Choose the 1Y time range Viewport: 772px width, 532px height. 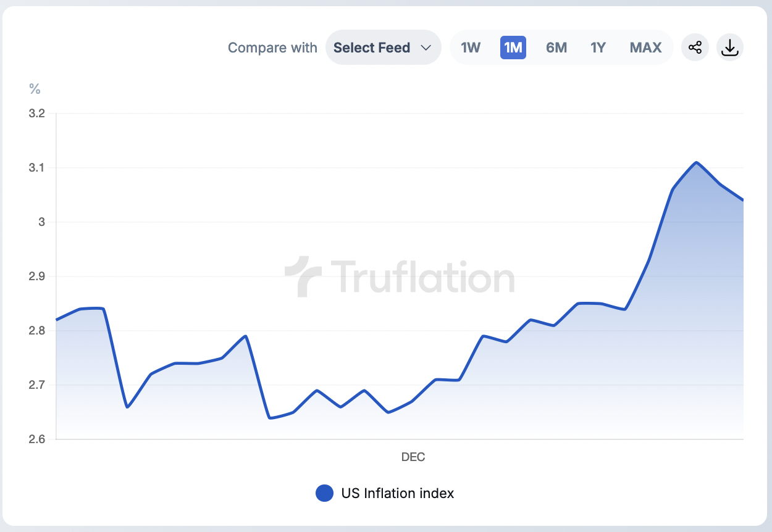pyautogui.click(x=598, y=48)
